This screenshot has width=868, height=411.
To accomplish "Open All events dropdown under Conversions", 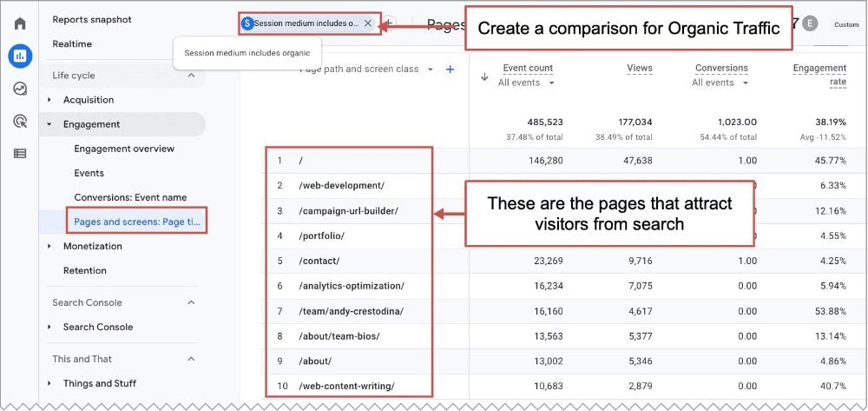I will click(x=720, y=83).
